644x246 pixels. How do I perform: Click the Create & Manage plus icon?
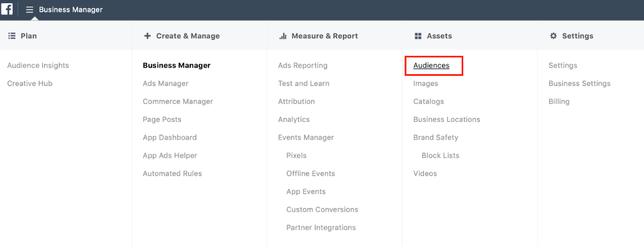[x=147, y=36]
